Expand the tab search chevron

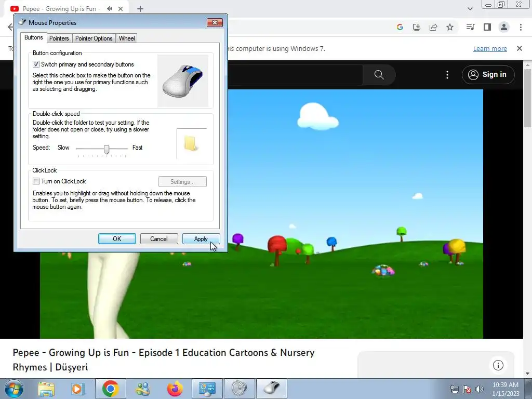pyautogui.click(x=470, y=9)
